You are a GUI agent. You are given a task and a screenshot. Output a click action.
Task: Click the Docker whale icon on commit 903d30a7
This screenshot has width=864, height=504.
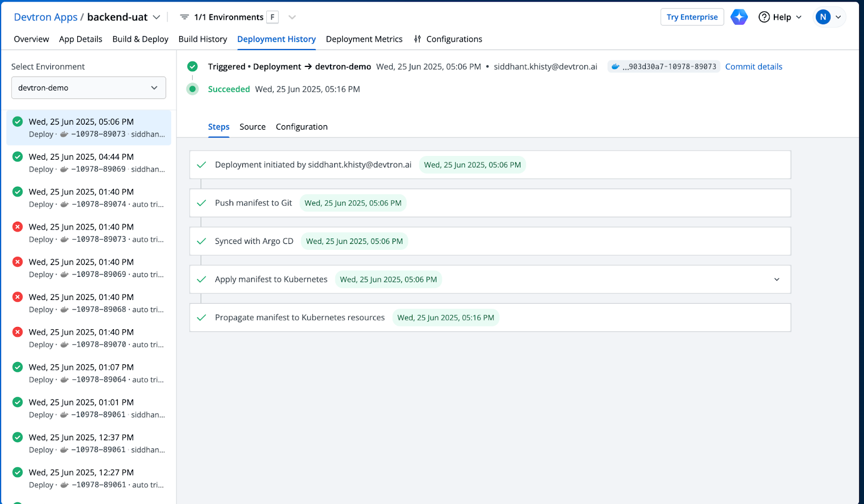615,66
